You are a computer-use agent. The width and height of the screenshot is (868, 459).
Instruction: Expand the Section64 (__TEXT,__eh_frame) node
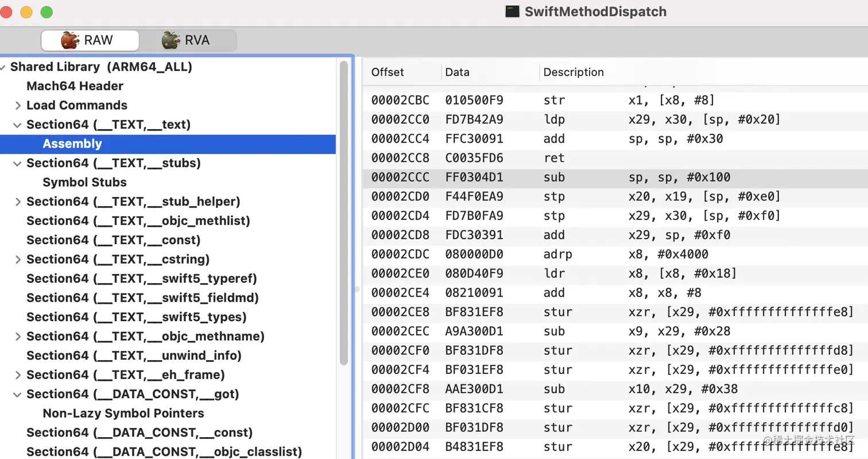tap(18, 375)
